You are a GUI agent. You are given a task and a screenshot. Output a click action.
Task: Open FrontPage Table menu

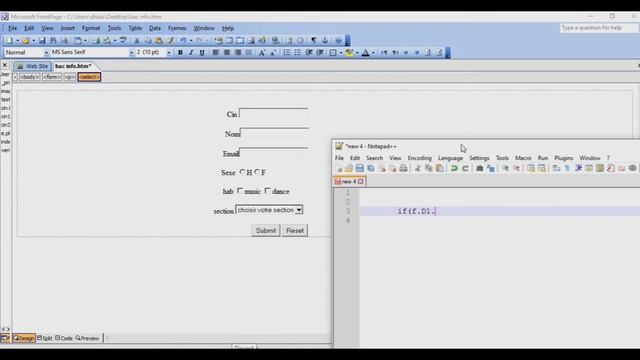pyautogui.click(x=135, y=28)
